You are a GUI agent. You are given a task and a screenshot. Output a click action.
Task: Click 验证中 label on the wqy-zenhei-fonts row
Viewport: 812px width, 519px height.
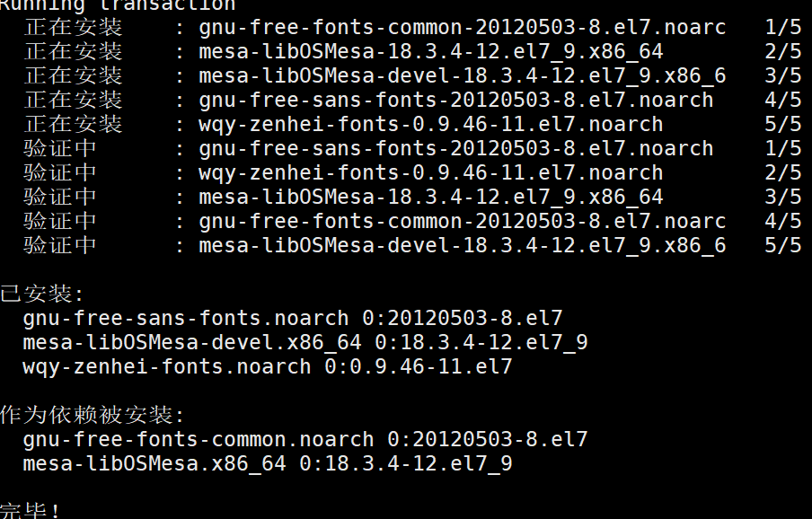(60, 173)
